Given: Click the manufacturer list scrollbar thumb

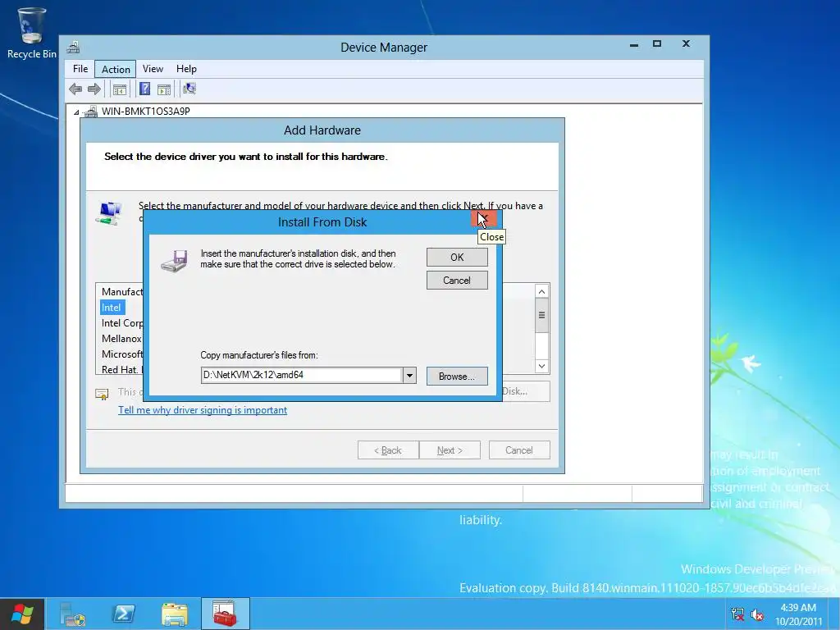Looking at the screenshot, I should click(x=541, y=315).
